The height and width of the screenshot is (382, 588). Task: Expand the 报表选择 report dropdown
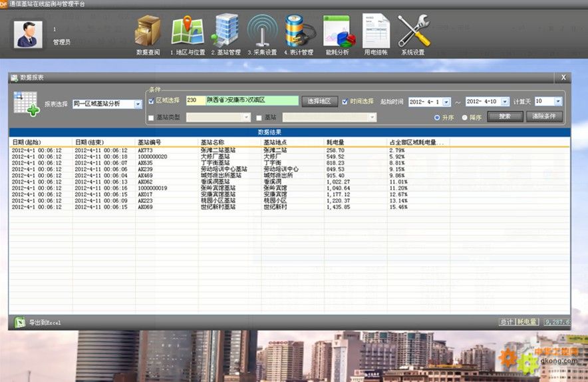click(x=138, y=104)
